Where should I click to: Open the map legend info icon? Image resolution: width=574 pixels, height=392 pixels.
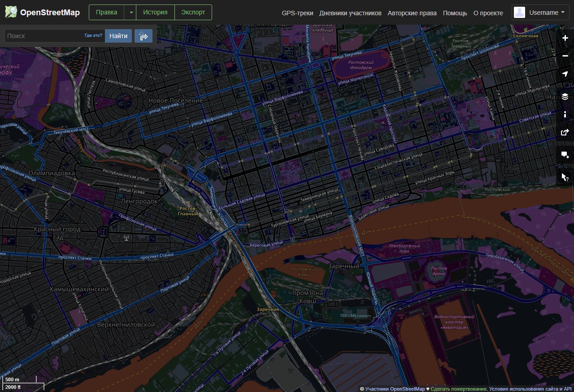coord(565,114)
